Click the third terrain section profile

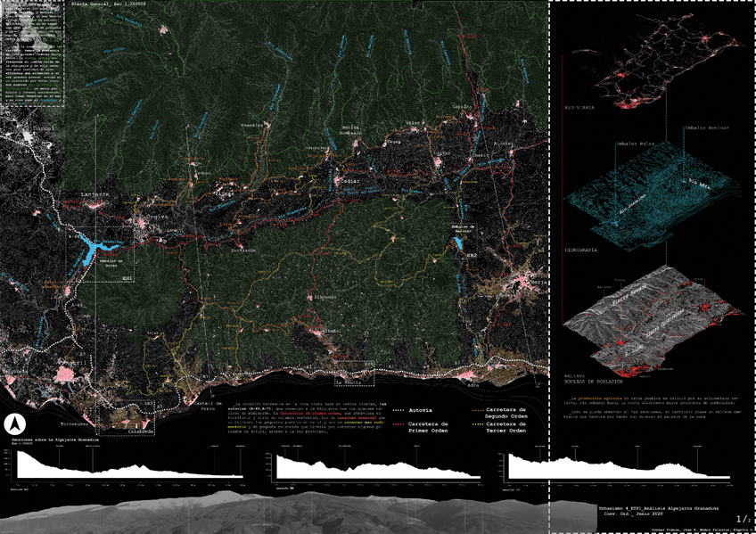point(620,466)
